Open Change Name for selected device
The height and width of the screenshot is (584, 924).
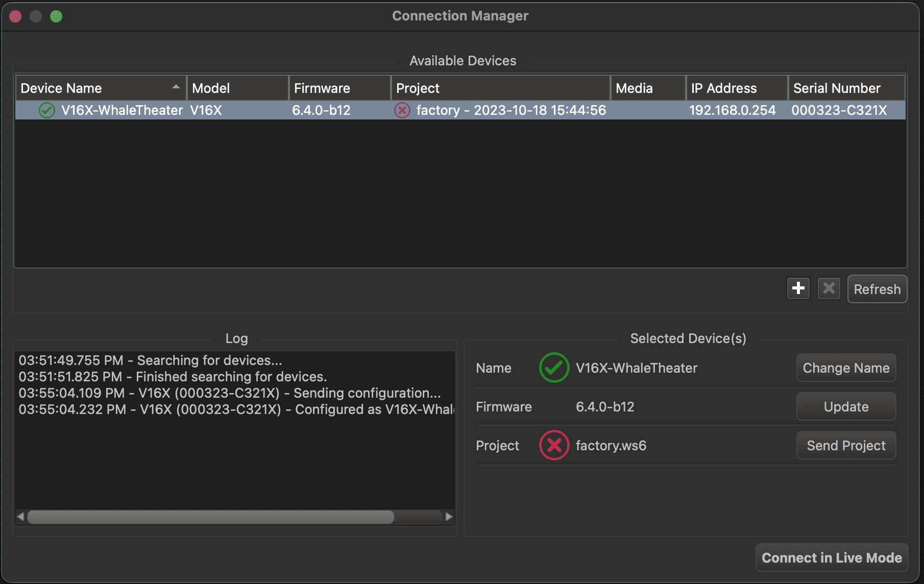(846, 368)
